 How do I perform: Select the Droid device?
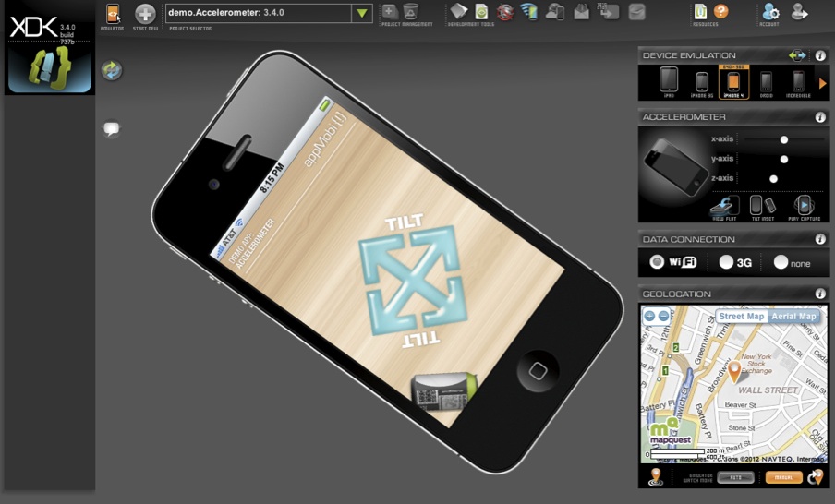(x=766, y=85)
